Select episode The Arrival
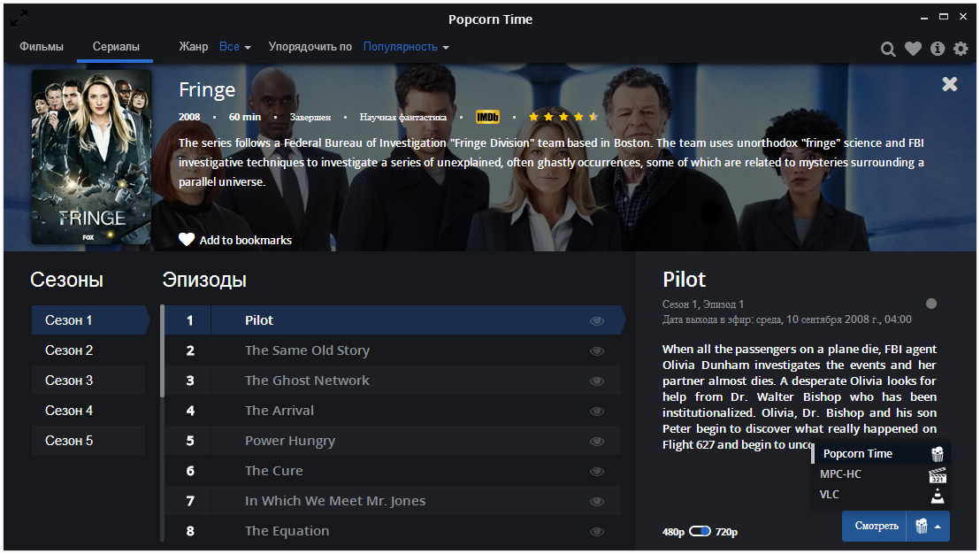 click(393, 410)
